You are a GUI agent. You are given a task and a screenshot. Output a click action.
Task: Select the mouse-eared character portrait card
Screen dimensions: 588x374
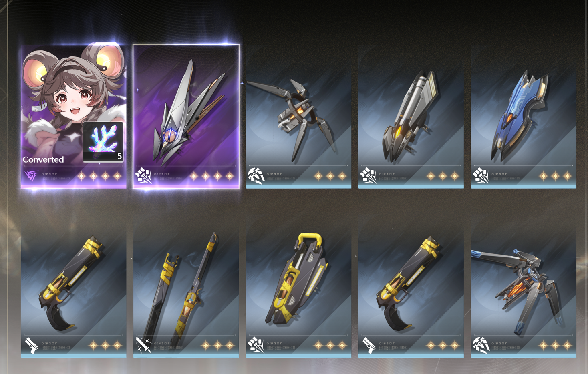(x=74, y=116)
